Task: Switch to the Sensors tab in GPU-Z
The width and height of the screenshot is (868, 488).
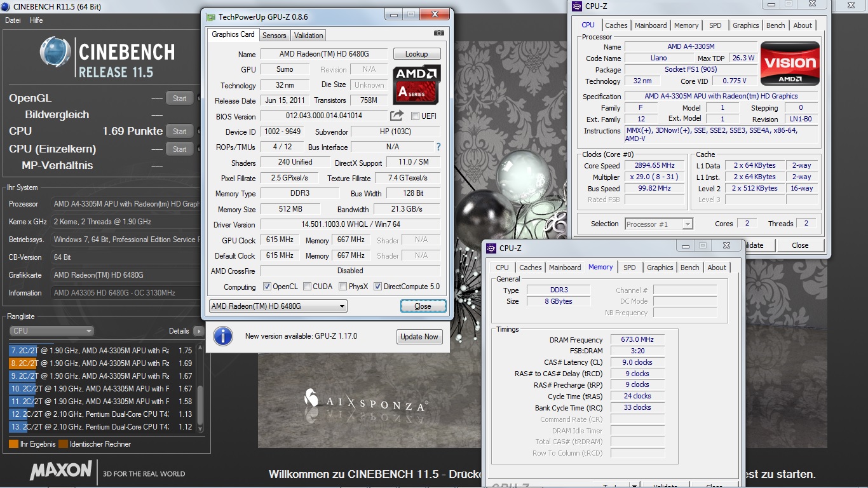Action: tap(275, 36)
